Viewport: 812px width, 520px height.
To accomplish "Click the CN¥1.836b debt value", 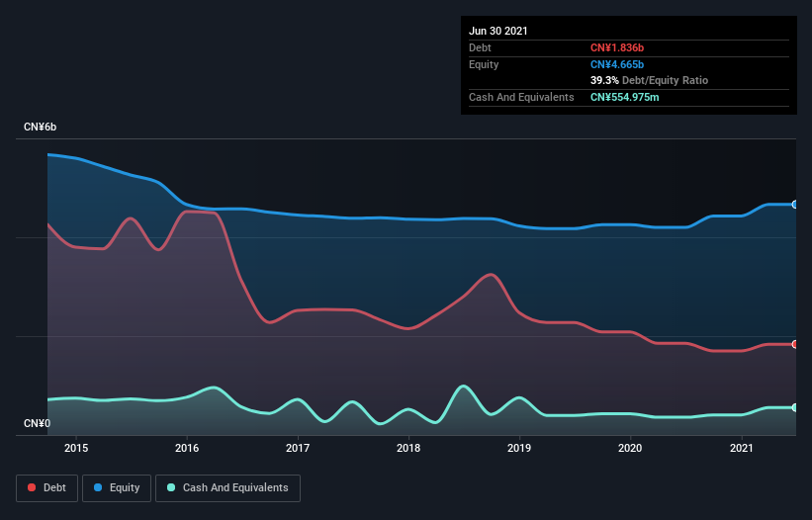I will tap(617, 47).
